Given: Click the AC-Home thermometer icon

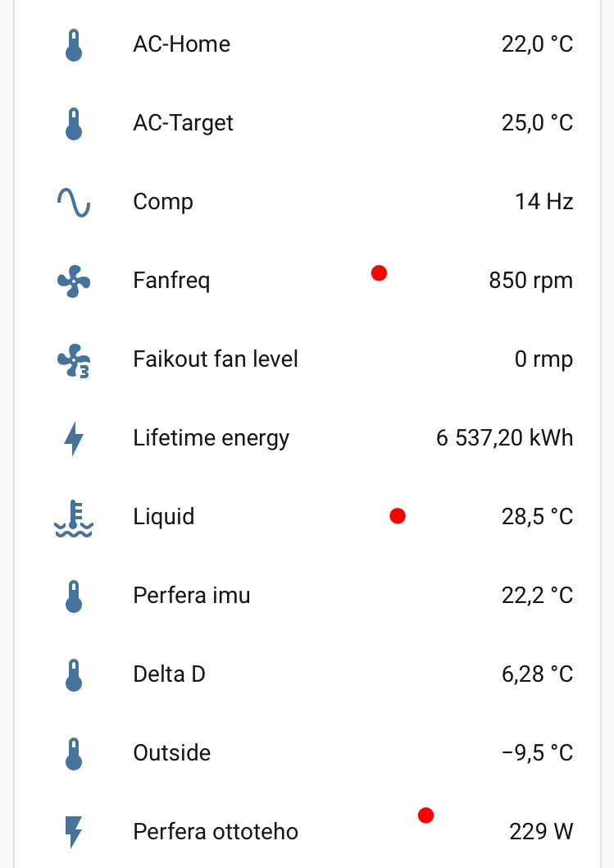Looking at the screenshot, I should 74,44.
